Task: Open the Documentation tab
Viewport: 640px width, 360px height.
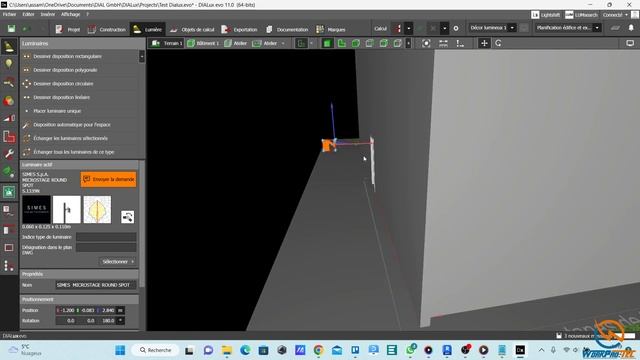Action: 287,29
